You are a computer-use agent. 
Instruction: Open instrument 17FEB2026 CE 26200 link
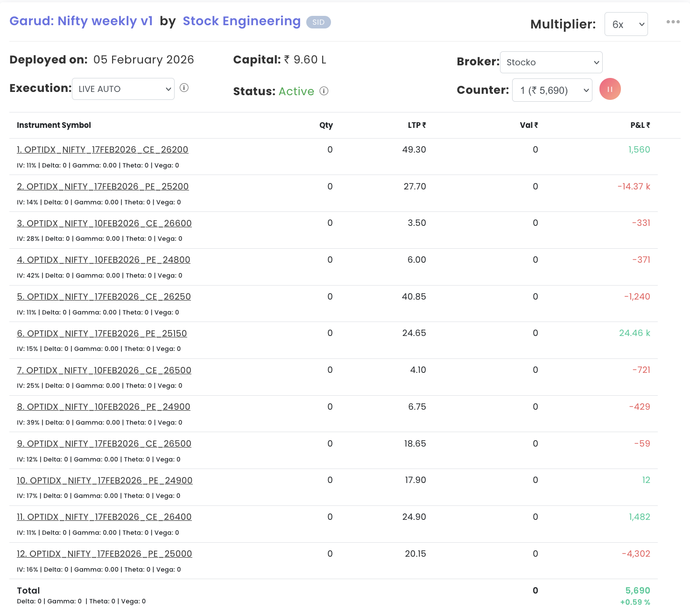(103, 150)
